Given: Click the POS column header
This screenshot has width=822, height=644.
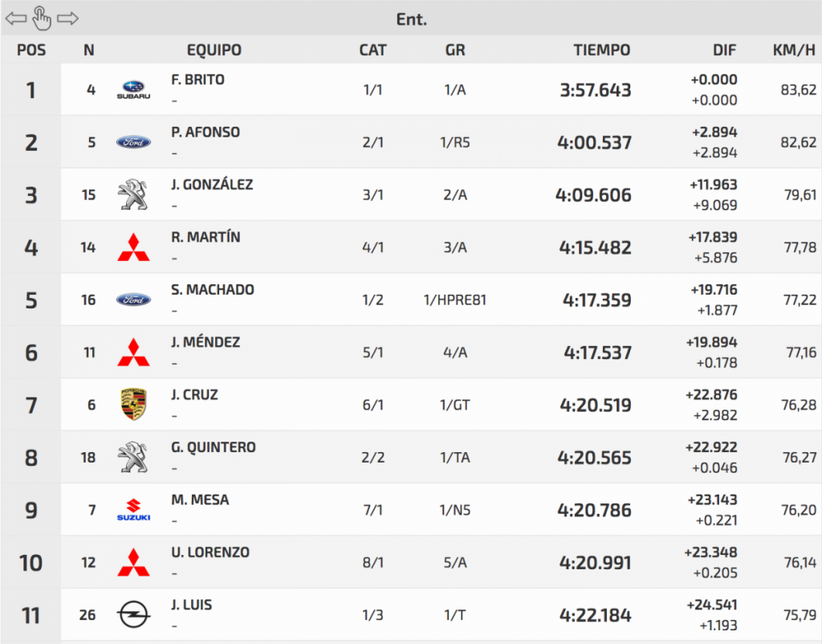Looking at the screenshot, I should coord(31,50).
